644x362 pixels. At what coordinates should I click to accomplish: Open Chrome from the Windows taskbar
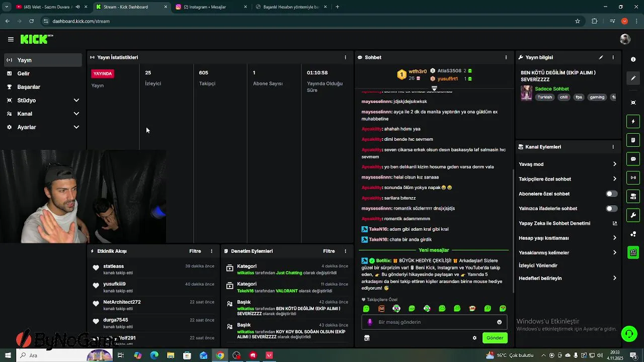pos(220,355)
